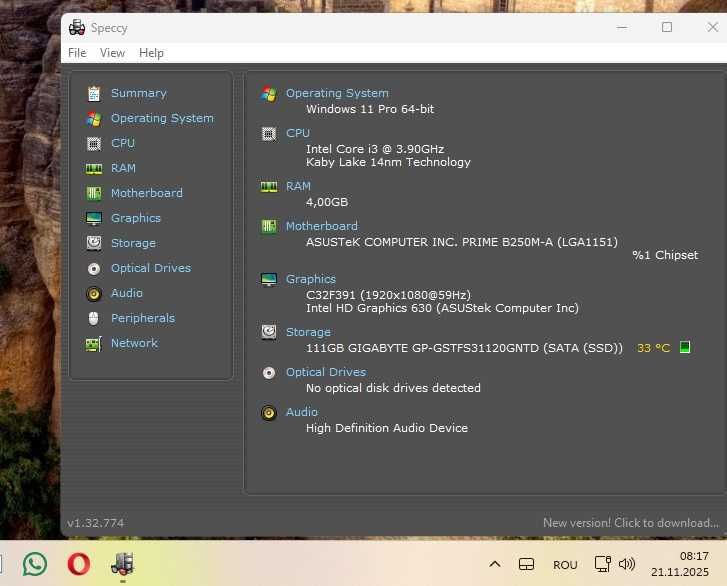Open the File menu
The height and width of the screenshot is (586, 727).
tap(77, 53)
